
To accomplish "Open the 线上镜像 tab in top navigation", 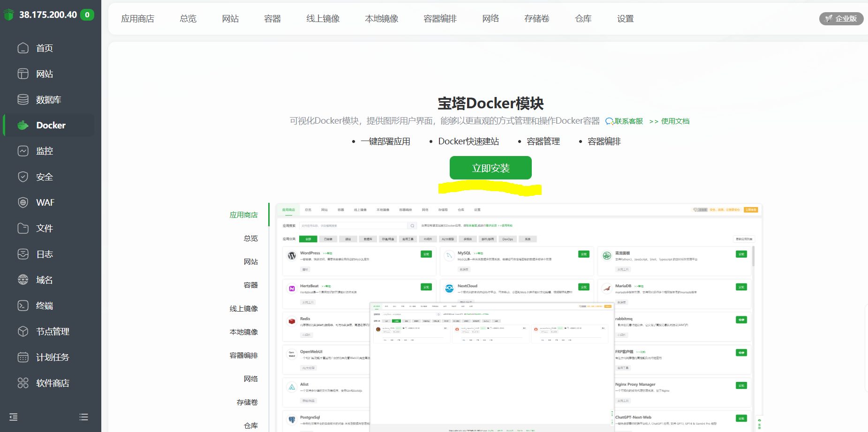I will [x=323, y=19].
